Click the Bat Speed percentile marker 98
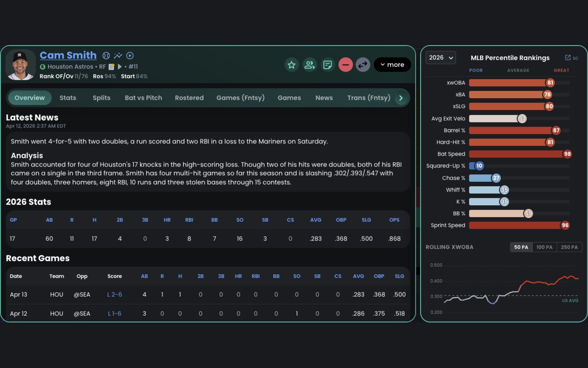The height and width of the screenshot is (368, 588). pyautogui.click(x=568, y=154)
